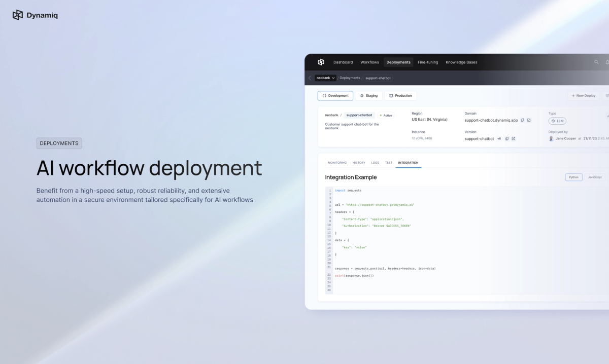Switch to the Monitoring tab

point(337,163)
